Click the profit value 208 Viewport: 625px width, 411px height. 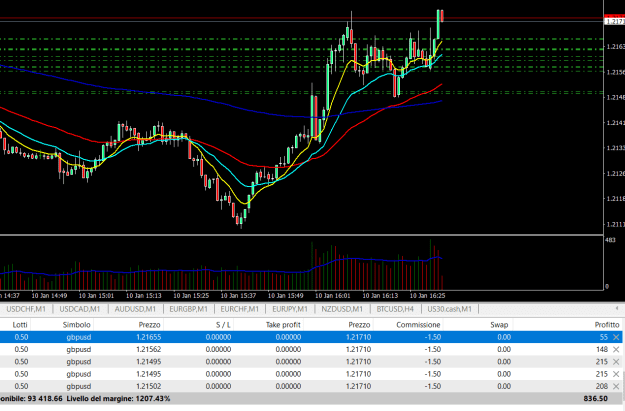point(601,386)
